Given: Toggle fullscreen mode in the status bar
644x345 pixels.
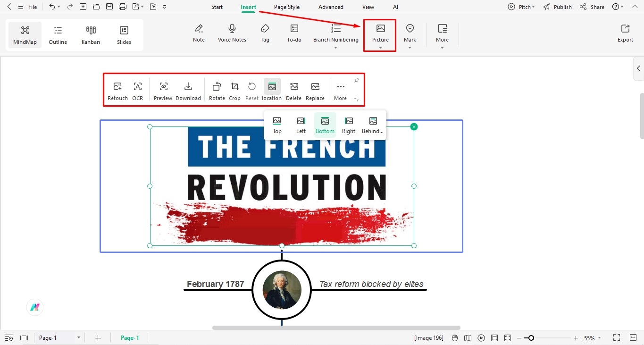Looking at the screenshot, I should [x=616, y=337].
